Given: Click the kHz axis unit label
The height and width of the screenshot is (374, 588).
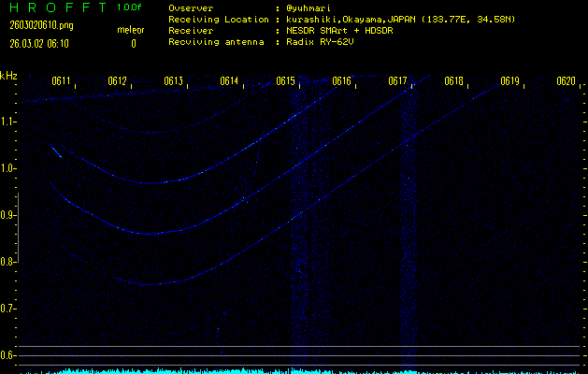Looking at the screenshot, I should 9,76.
